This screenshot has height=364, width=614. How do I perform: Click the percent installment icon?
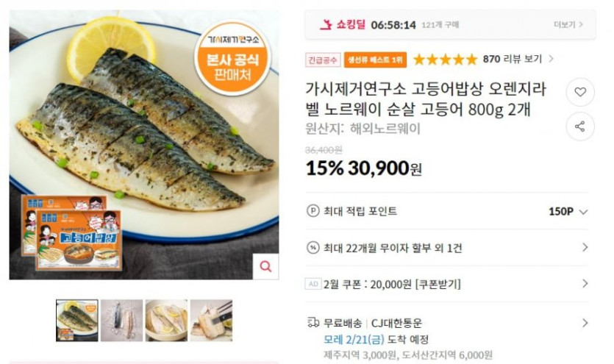pyautogui.click(x=313, y=247)
